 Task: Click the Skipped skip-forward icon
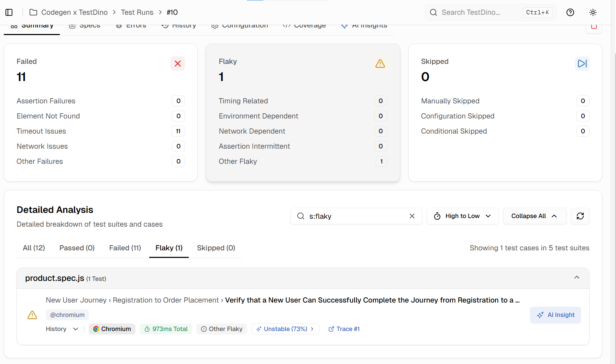tap(582, 64)
